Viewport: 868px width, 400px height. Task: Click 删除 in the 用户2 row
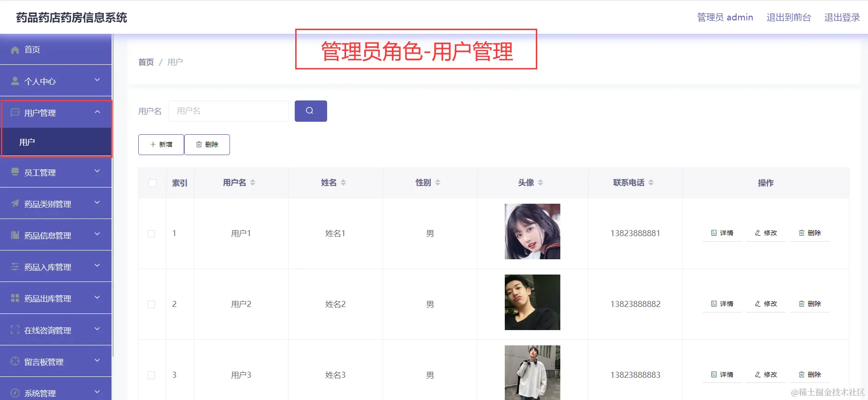click(810, 304)
